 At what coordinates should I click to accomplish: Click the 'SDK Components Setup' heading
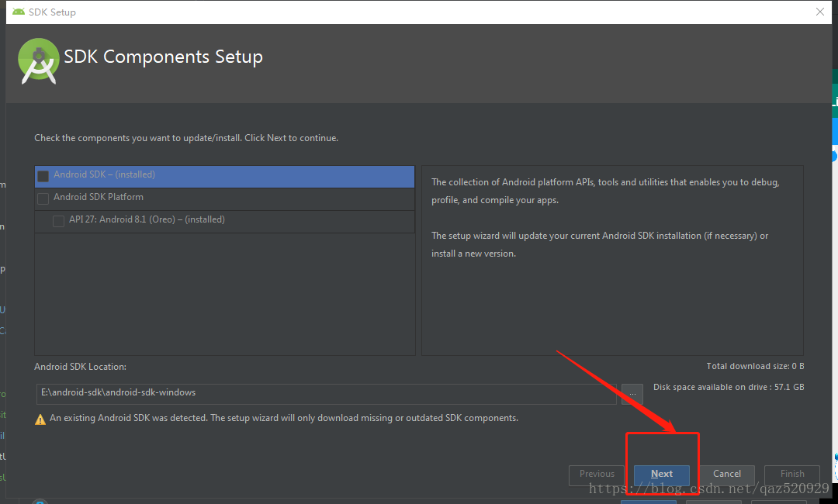pos(163,57)
